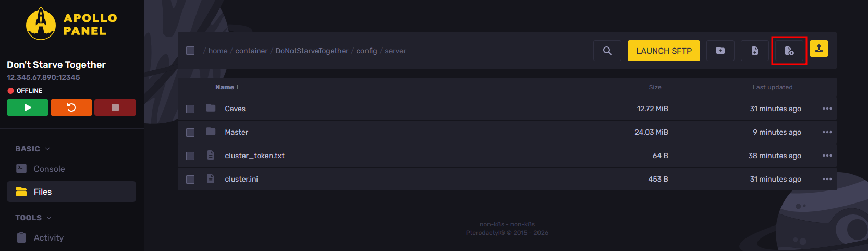Image resolution: width=868 pixels, height=251 pixels.
Task: Click the file download/pull icon
Action: coord(755,51)
